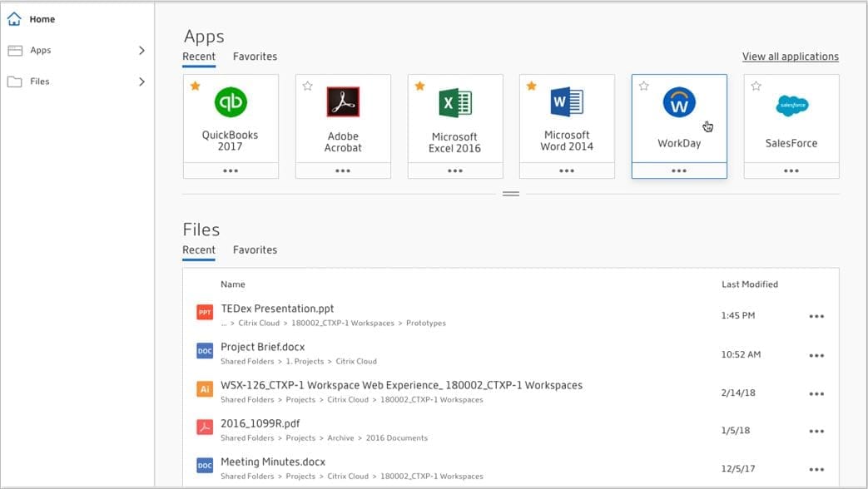Image resolution: width=868 pixels, height=489 pixels.
Task: Open the Microsoft Excel 2016 icon
Action: (x=455, y=102)
